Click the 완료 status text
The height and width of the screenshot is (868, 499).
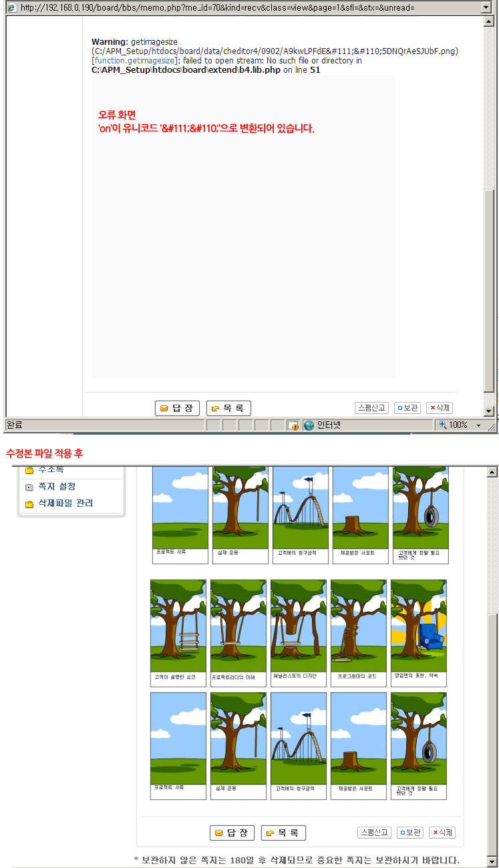[x=14, y=425]
